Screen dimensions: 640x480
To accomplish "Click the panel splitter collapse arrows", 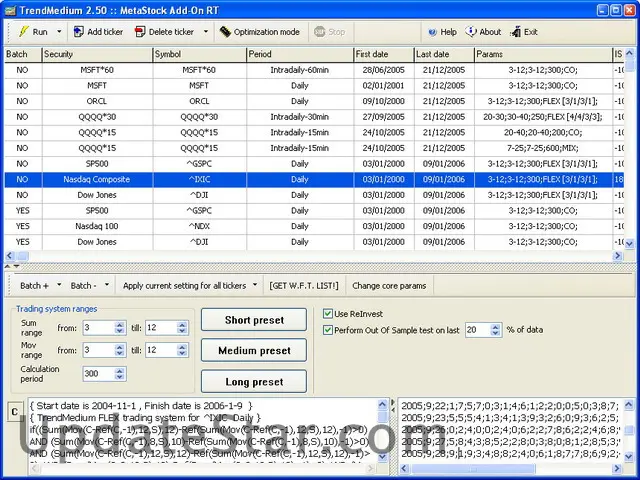I will (x=12, y=266).
